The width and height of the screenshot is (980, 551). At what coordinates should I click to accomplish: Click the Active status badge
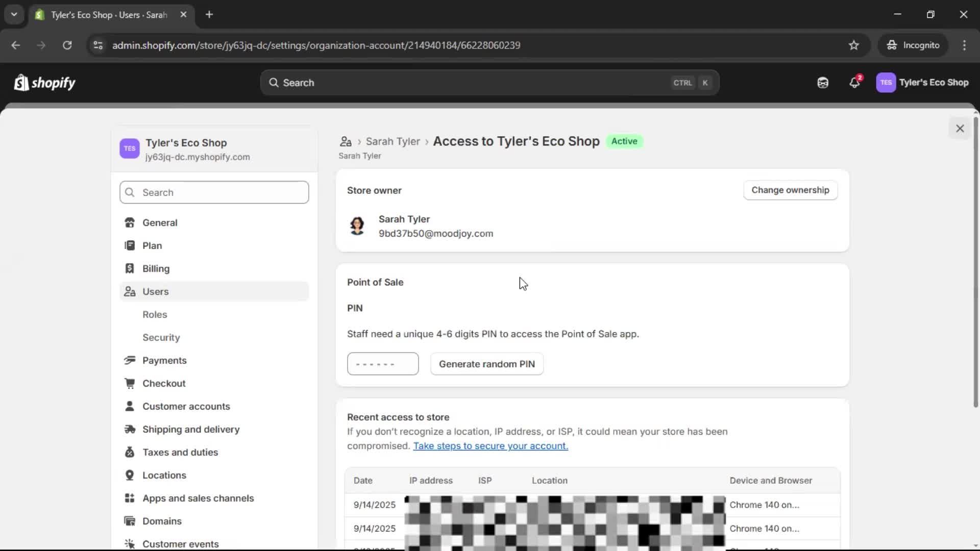[x=624, y=141]
